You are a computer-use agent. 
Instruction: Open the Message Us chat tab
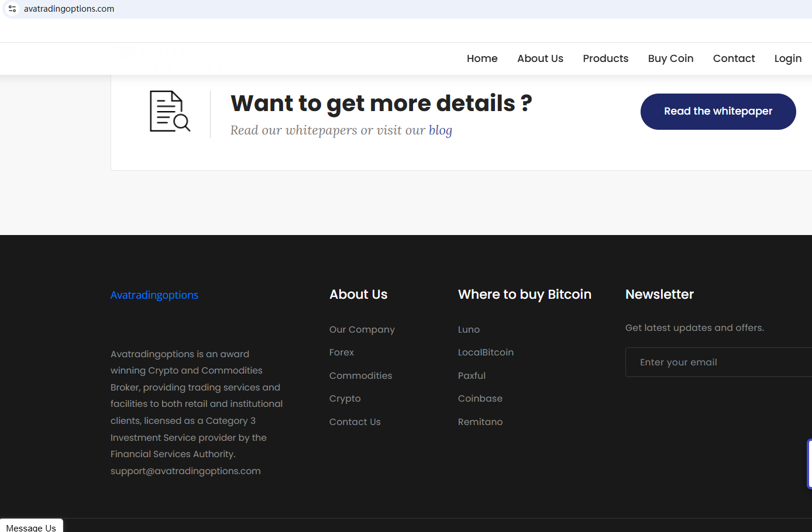[31, 527]
